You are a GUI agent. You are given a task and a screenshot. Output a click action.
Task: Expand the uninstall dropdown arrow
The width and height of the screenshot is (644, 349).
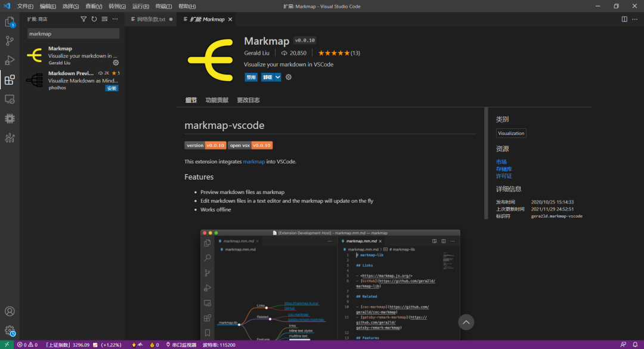point(278,77)
